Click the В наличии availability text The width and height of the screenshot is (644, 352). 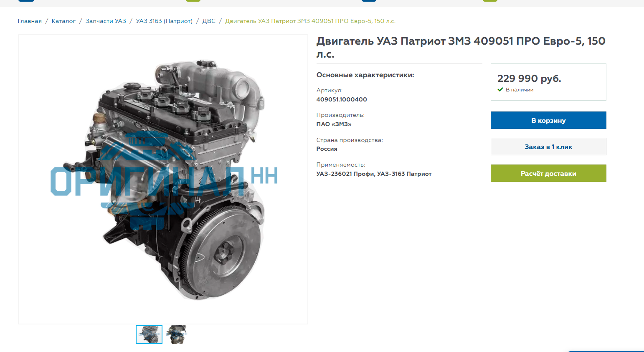tap(520, 90)
